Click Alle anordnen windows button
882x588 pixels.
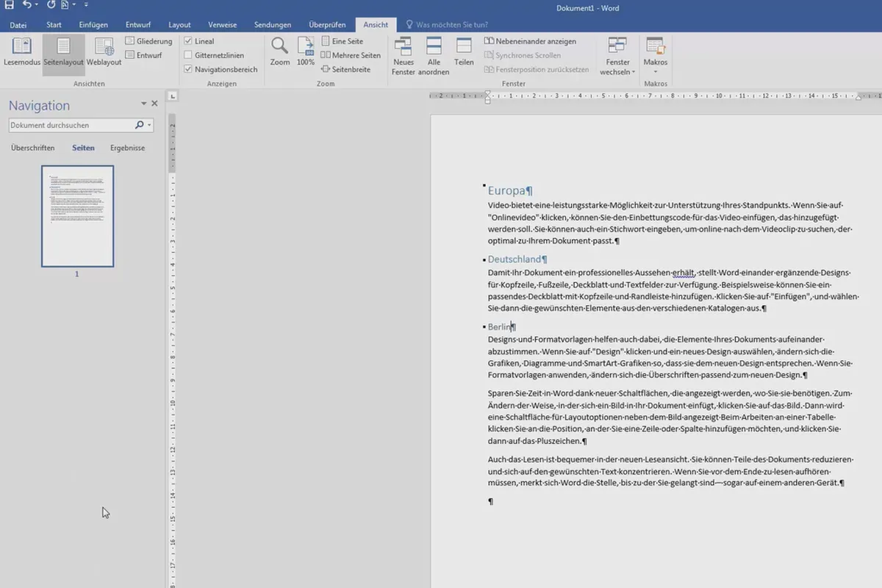pos(434,56)
